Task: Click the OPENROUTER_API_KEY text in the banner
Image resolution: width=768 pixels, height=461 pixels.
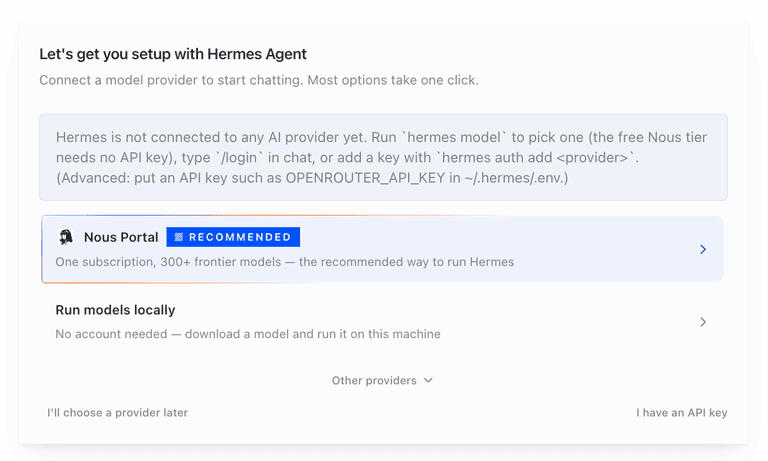Action: pos(365,178)
